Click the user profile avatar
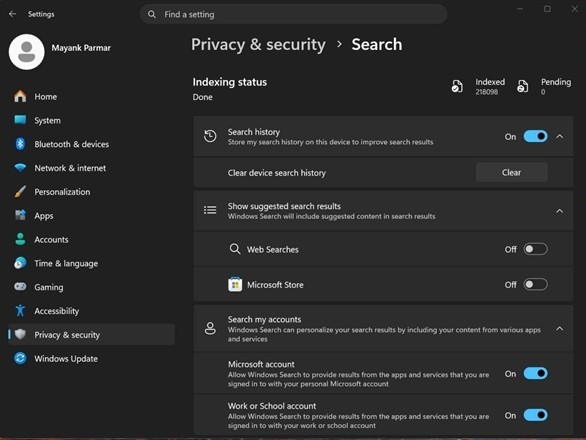 [x=27, y=52]
